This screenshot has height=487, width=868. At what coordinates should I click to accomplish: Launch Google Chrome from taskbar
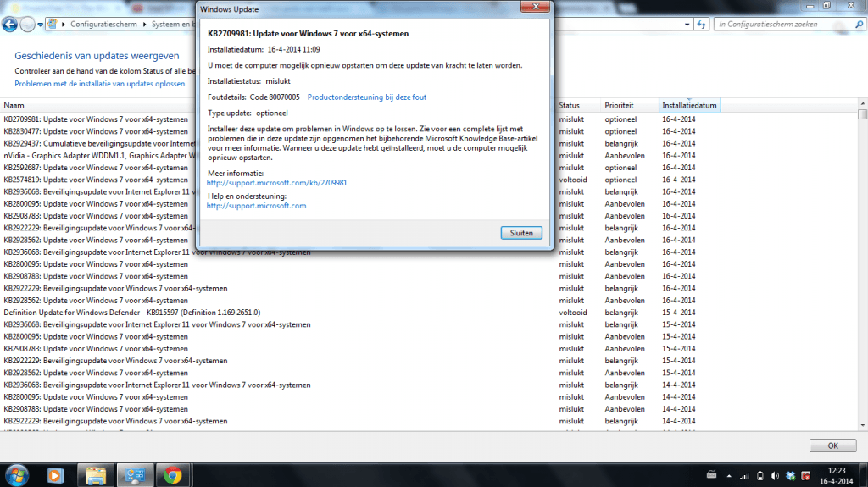tap(173, 475)
